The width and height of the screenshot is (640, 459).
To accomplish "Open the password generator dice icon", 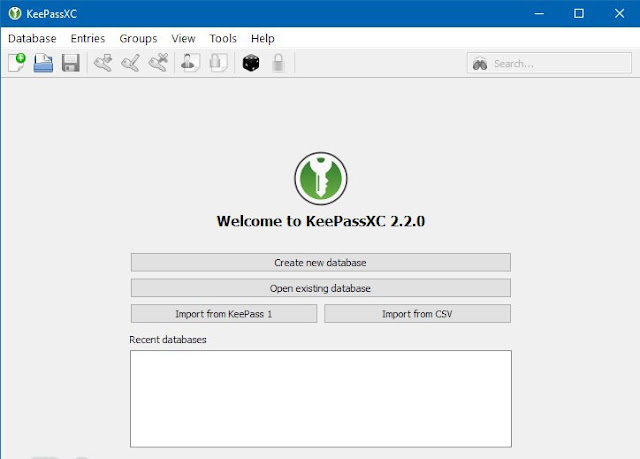I will click(251, 63).
